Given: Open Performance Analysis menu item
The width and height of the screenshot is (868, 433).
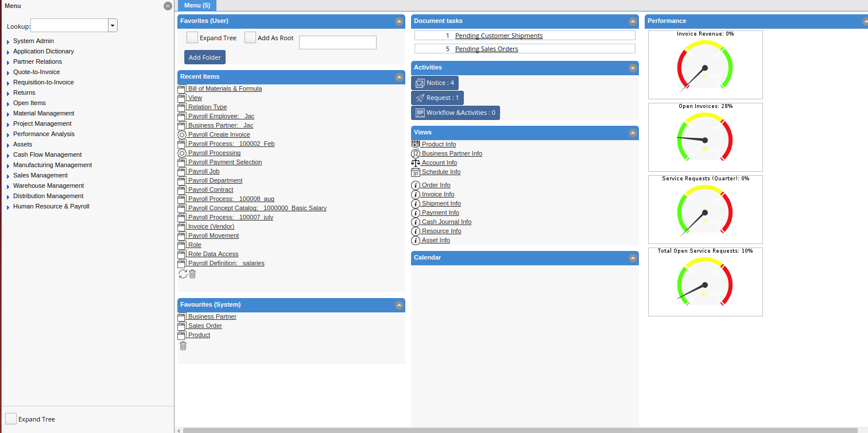Looking at the screenshot, I should point(44,134).
